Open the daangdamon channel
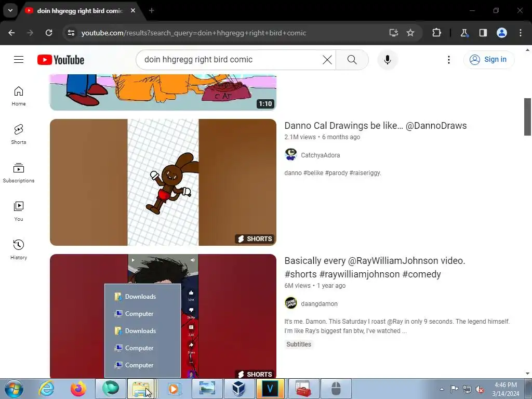The height and width of the screenshot is (399, 532). click(x=319, y=303)
